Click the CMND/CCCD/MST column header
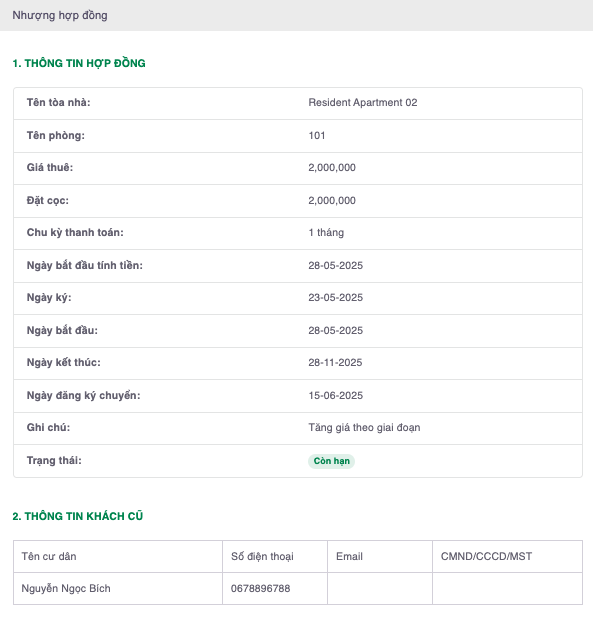The image size is (593, 619). 486,557
